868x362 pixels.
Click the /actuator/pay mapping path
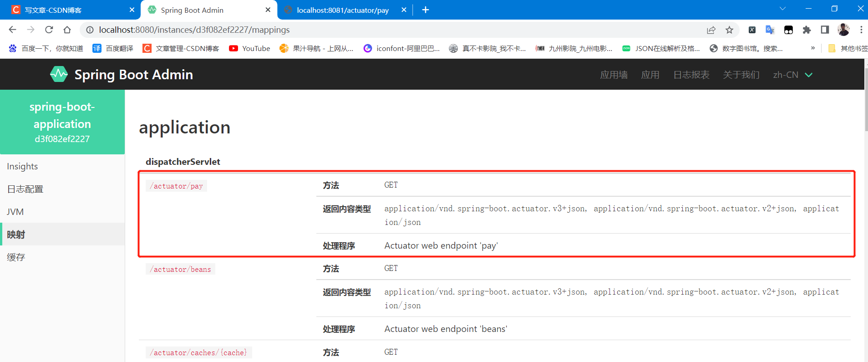coord(176,186)
